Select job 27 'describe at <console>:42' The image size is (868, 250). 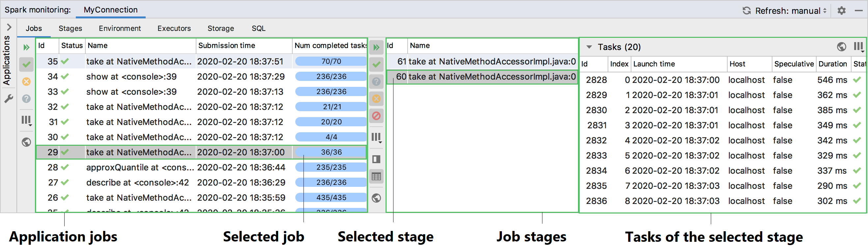click(201, 182)
